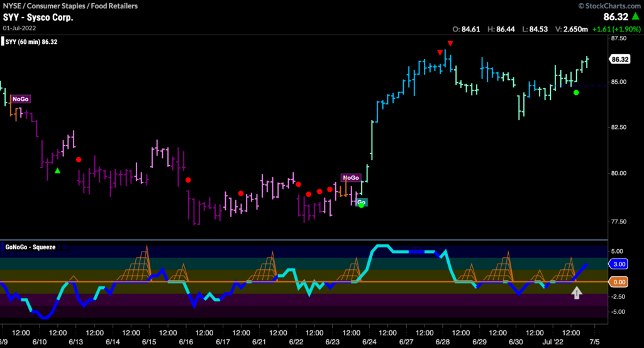
Task: Click the 6/15 date on the time axis
Action: [149, 342]
